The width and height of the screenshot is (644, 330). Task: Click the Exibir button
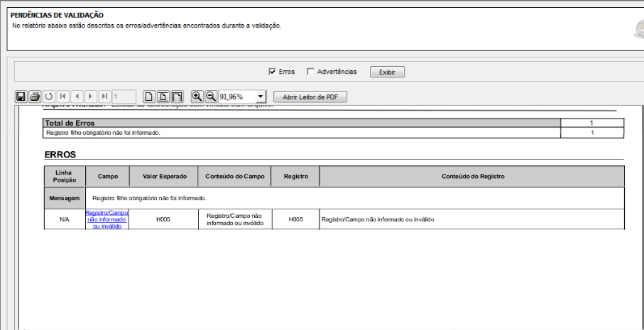(387, 72)
